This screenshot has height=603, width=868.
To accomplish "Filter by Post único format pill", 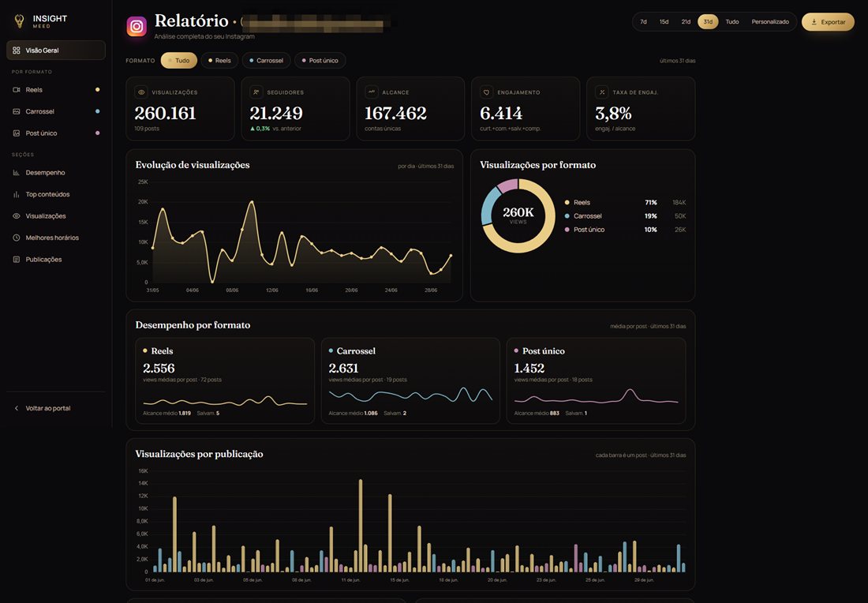I will coord(320,60).
